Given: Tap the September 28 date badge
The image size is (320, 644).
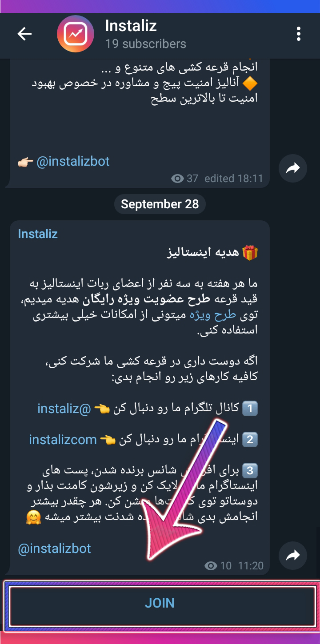Looking at the screenshot, I should pyautogui.click(x=160, y=204).
